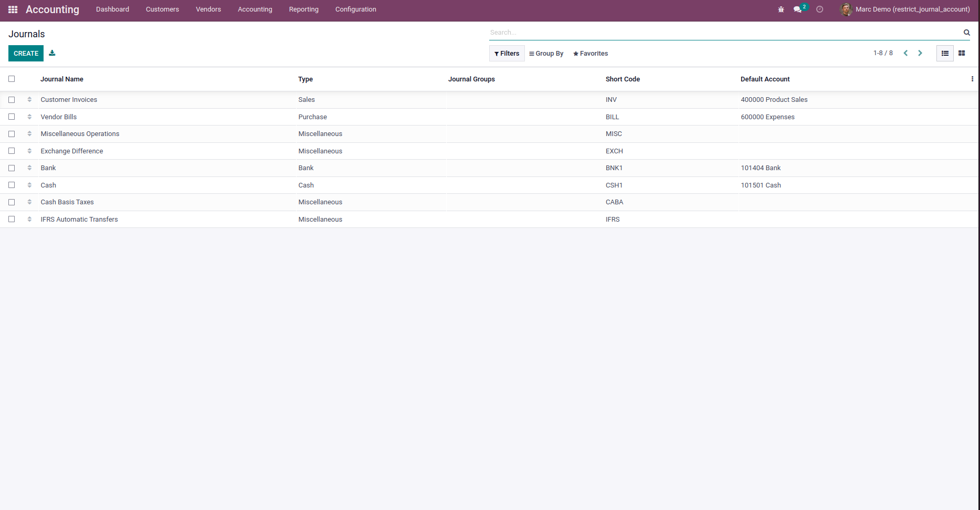Tick the select-all checkbox in header

coord(12,79)
